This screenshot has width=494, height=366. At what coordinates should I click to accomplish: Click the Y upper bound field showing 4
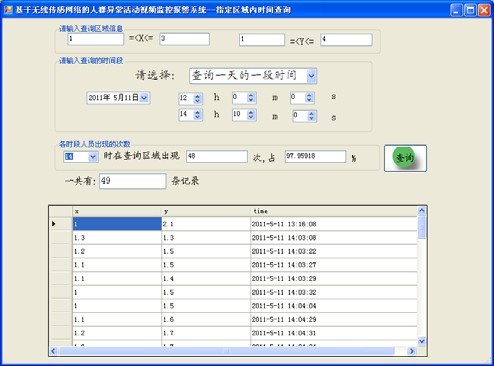[346, 40]
